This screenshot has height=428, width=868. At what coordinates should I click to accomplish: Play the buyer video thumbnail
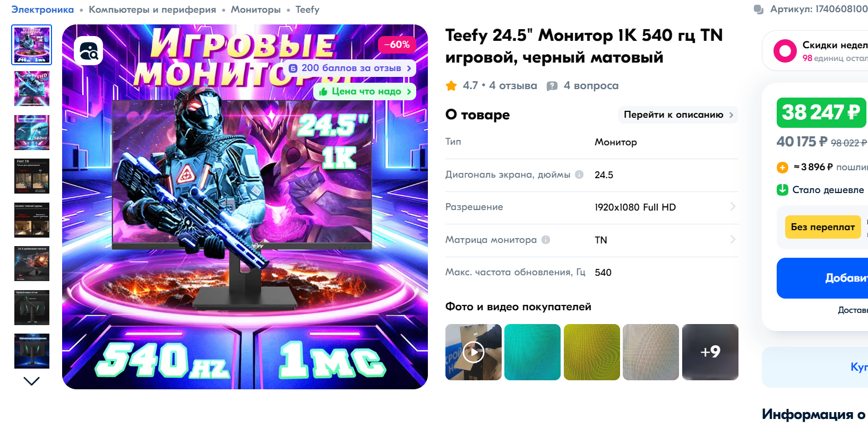click(474, 352)
